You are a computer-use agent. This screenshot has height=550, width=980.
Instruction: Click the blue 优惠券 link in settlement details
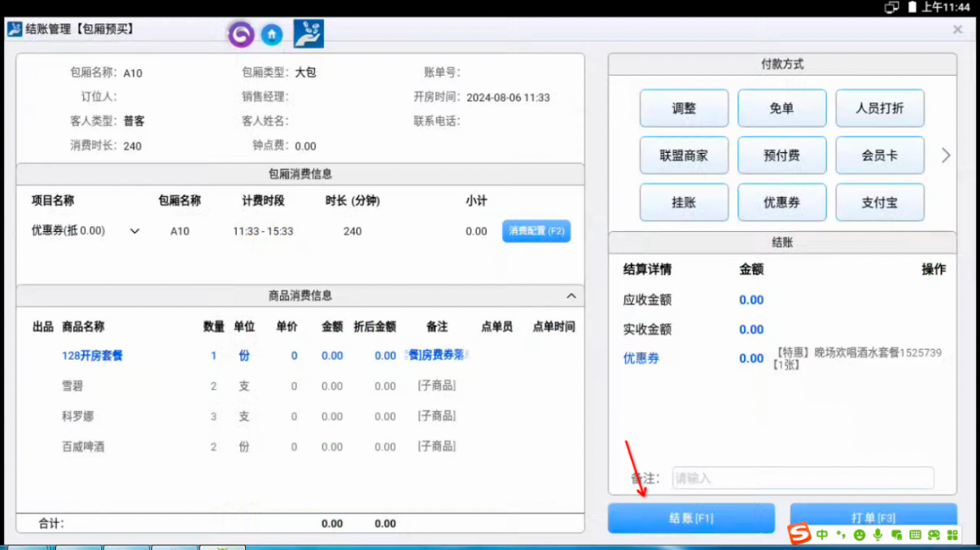(640, 358)
